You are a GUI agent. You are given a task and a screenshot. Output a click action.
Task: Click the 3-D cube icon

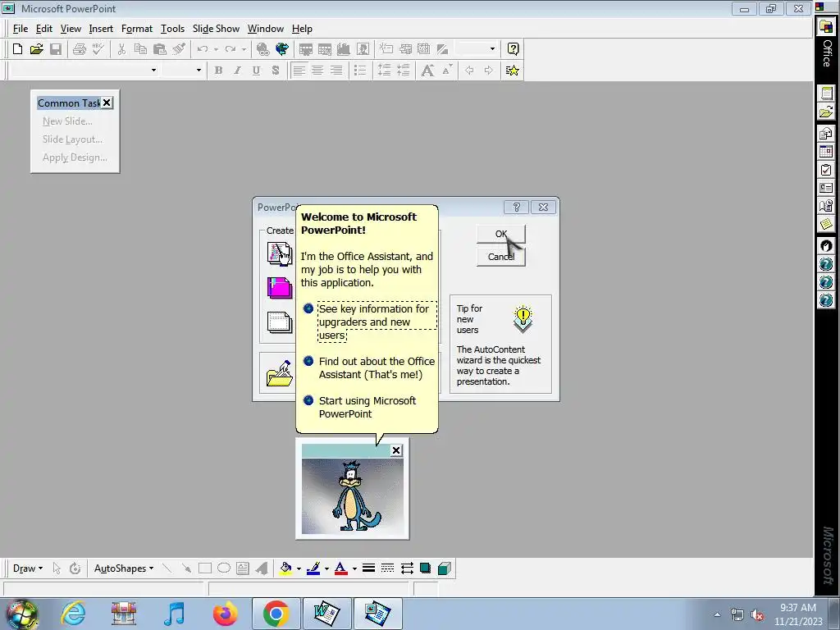click(x=444, y=568)
